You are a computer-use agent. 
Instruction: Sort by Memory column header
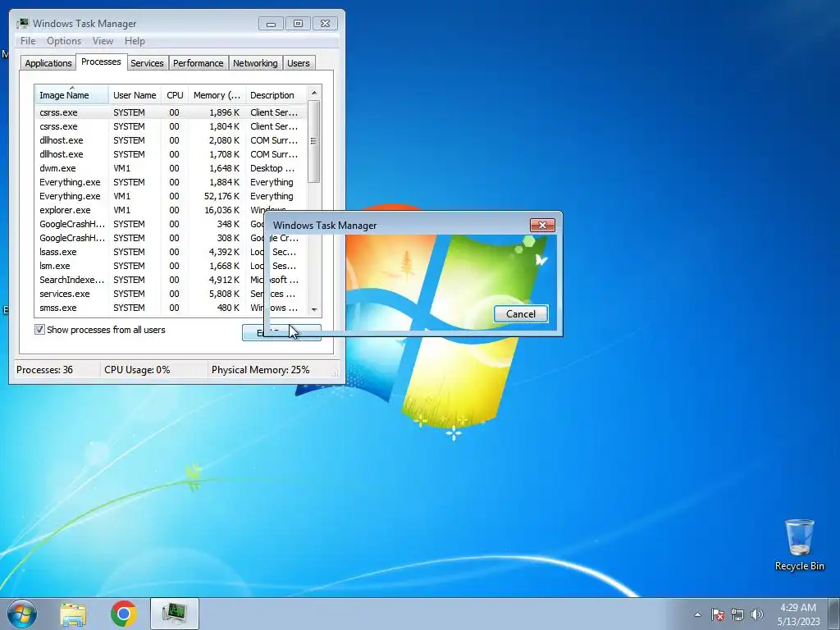point(217,95)
